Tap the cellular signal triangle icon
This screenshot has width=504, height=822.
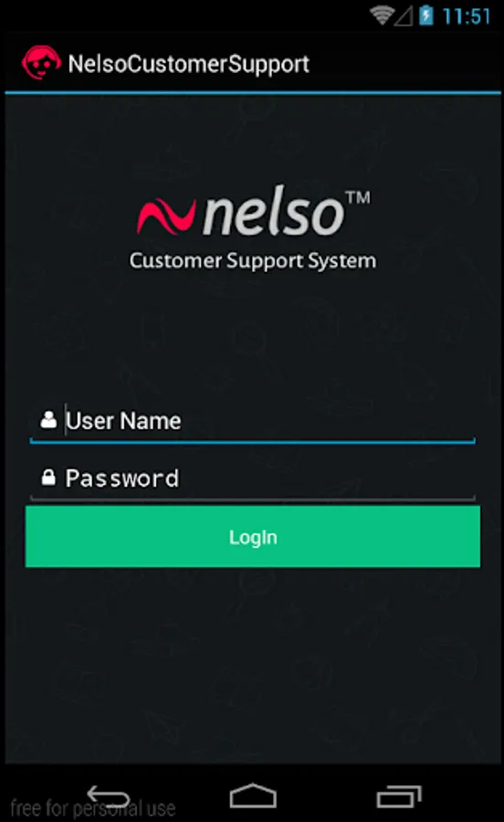404,16
